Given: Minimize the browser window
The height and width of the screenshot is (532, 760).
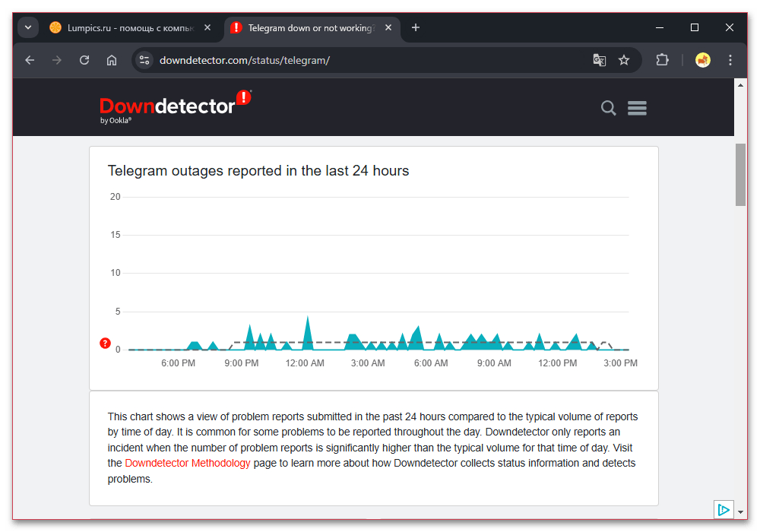Looking at the screenshot, I should click(x=660, y=27).
